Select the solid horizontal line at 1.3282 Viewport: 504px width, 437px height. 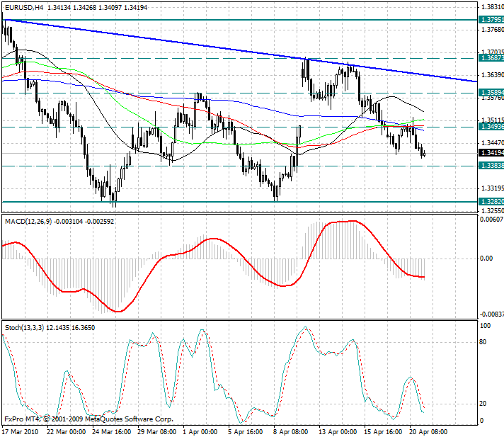(239, 202)
